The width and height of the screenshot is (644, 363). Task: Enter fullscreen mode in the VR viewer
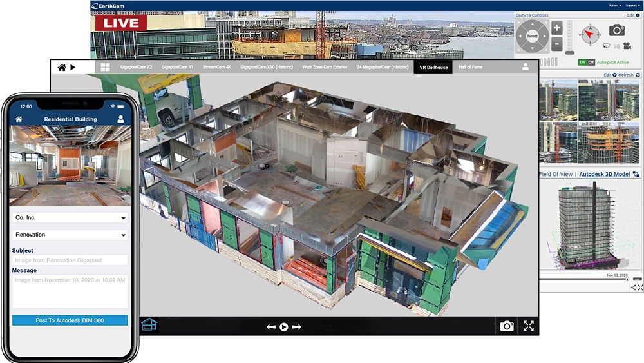[529, 326]
